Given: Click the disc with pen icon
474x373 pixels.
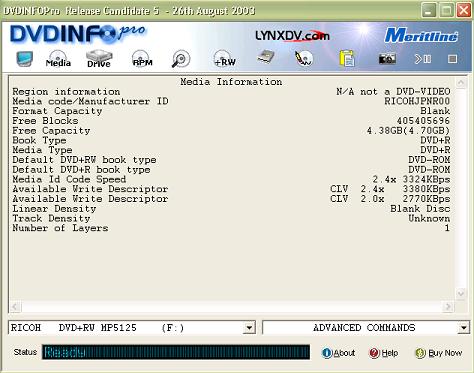Looking at the screenshot, I should click(304, 59).
